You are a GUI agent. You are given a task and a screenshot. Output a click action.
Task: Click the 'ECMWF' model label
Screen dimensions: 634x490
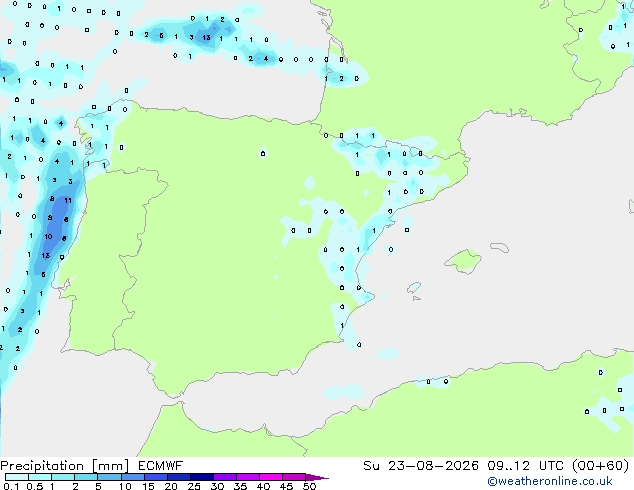(160, 466)
